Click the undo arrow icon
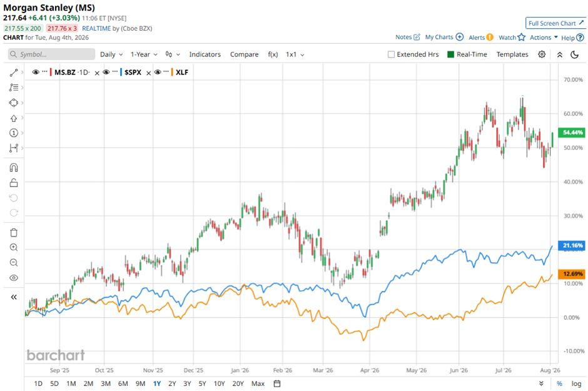588x391 pixels. (x=14, y=198)
